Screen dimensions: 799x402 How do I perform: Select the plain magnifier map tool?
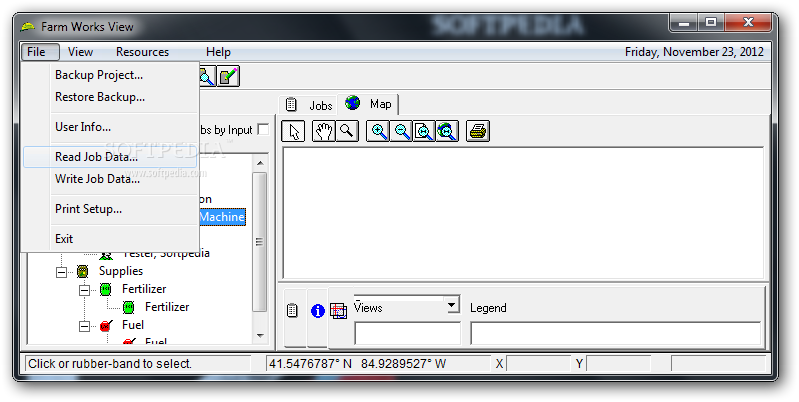(347, 131)
